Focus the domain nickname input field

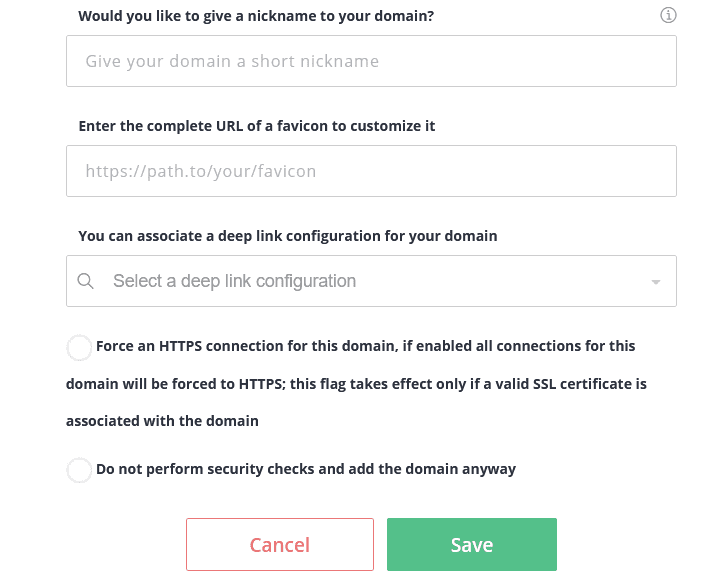coord(371,61)
